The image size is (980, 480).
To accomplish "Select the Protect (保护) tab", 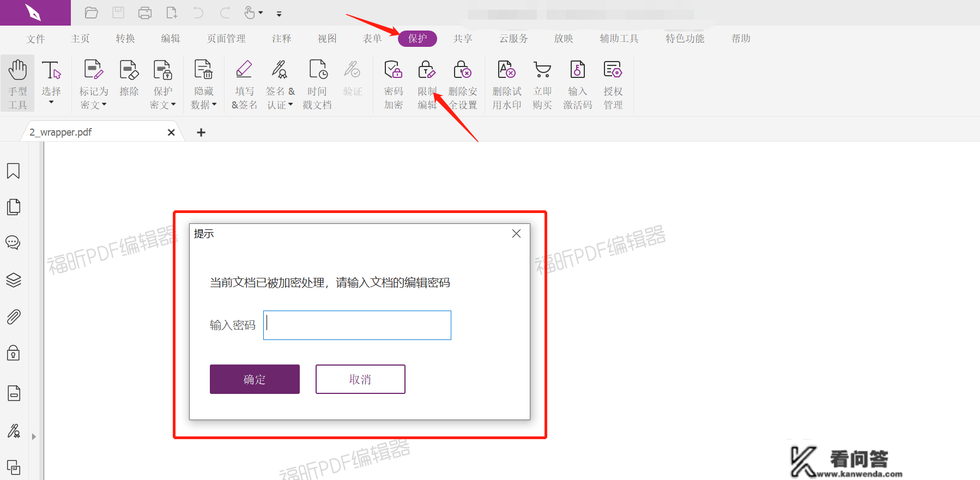I will click(x=418, y=39).
